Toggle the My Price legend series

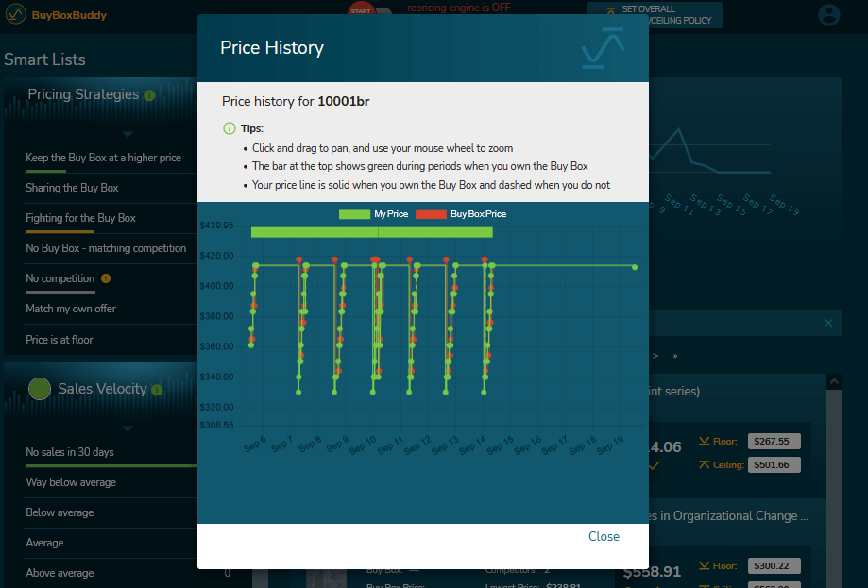[374, 214]
